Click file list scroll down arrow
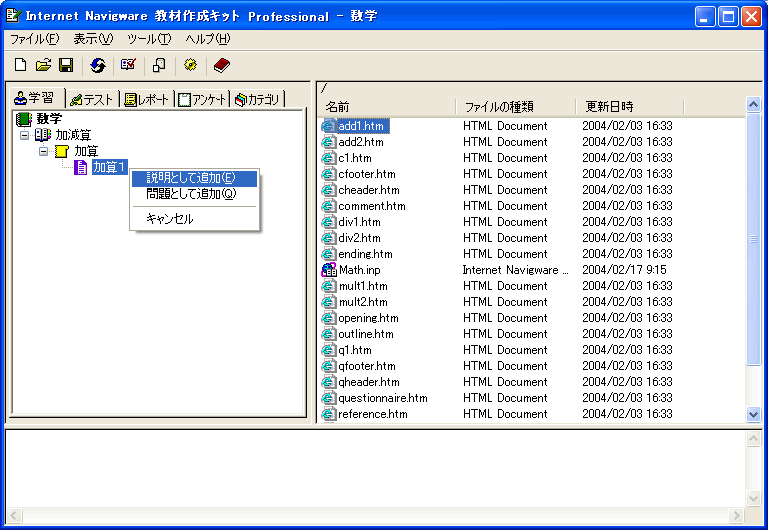The height and width of the screenshot is (530, 768). pyautogui.click(x=753, y=414)
